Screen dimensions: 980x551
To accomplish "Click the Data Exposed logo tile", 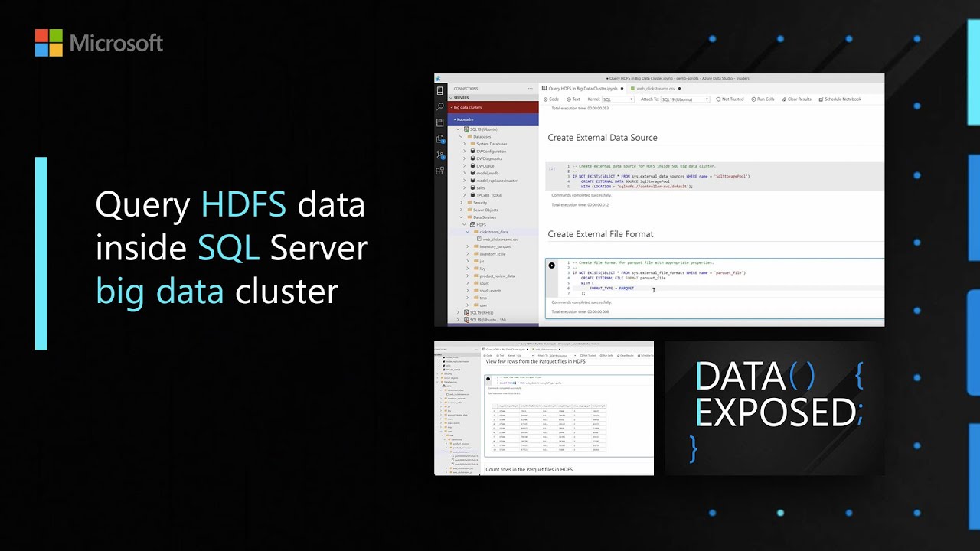I will point(774,409).
